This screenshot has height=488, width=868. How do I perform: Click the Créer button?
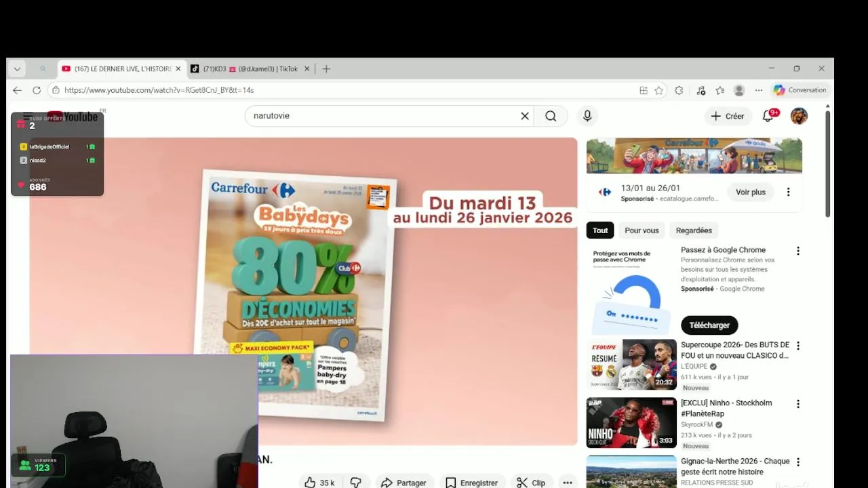tap(728, 116)
